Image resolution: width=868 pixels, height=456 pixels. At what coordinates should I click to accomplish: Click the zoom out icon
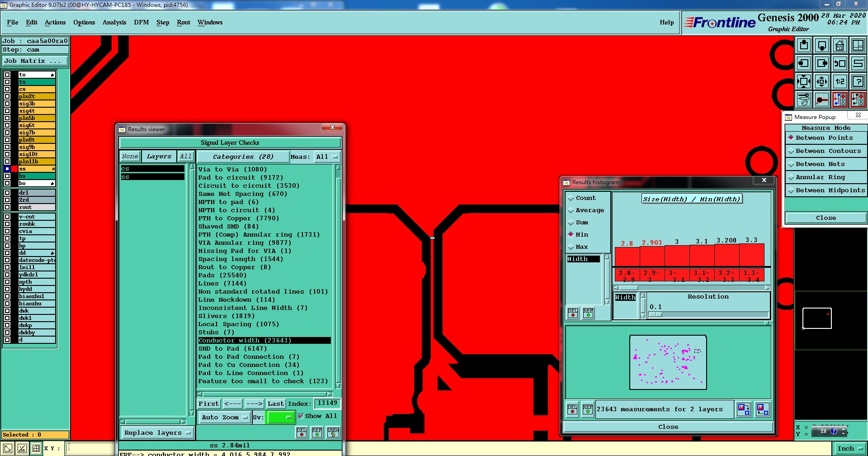coord(822,81)
